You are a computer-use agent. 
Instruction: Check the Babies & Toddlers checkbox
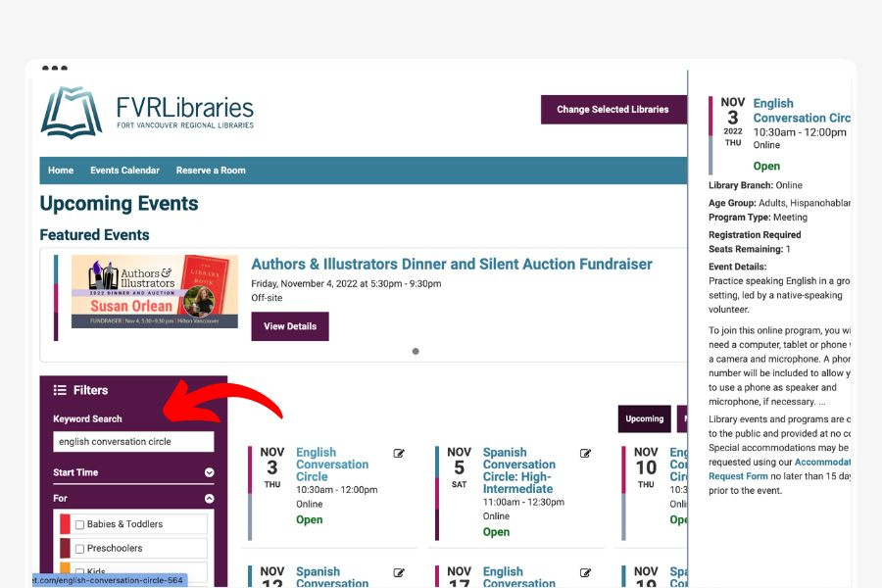[80, 524]
